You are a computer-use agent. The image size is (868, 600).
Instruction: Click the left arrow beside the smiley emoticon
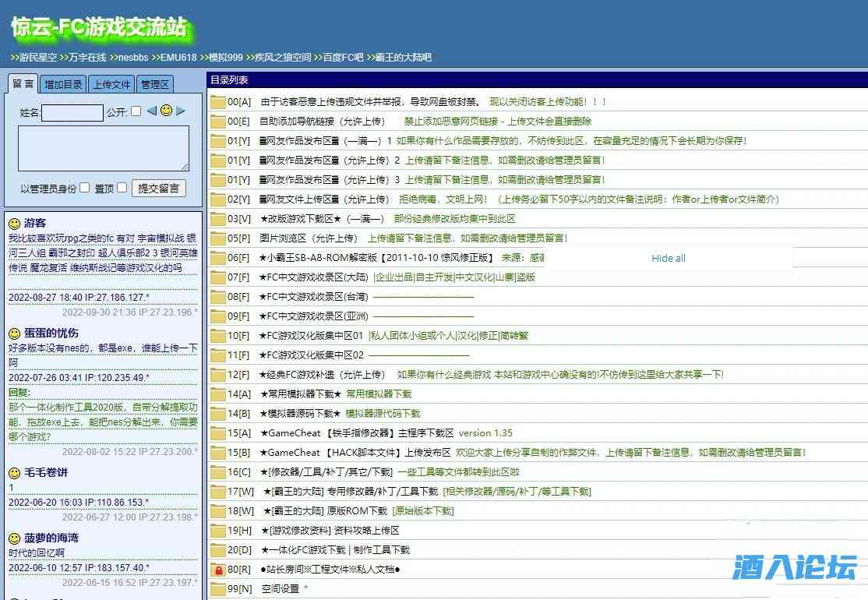pos(152,111)
